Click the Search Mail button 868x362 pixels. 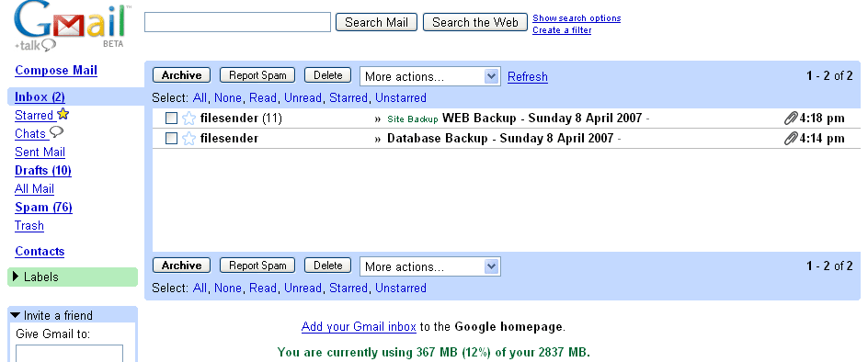[376, 22]
